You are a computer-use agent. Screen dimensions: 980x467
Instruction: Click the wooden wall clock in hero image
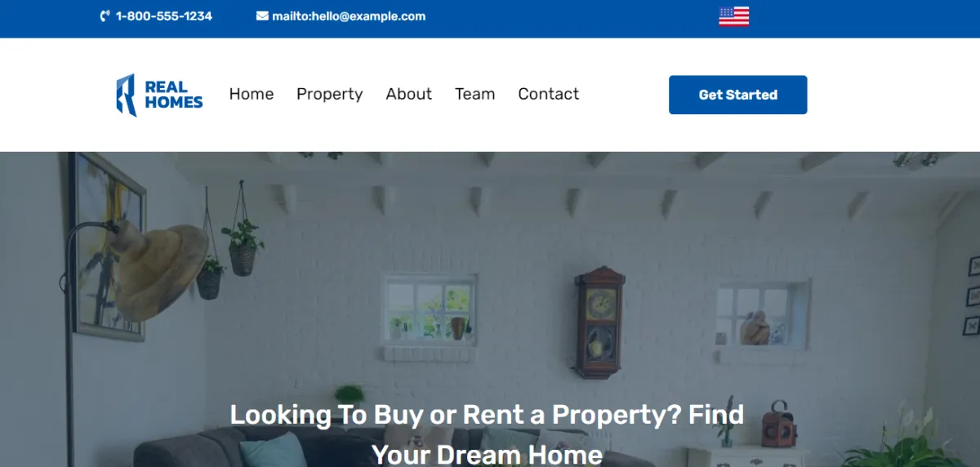[x=599, y=322]
